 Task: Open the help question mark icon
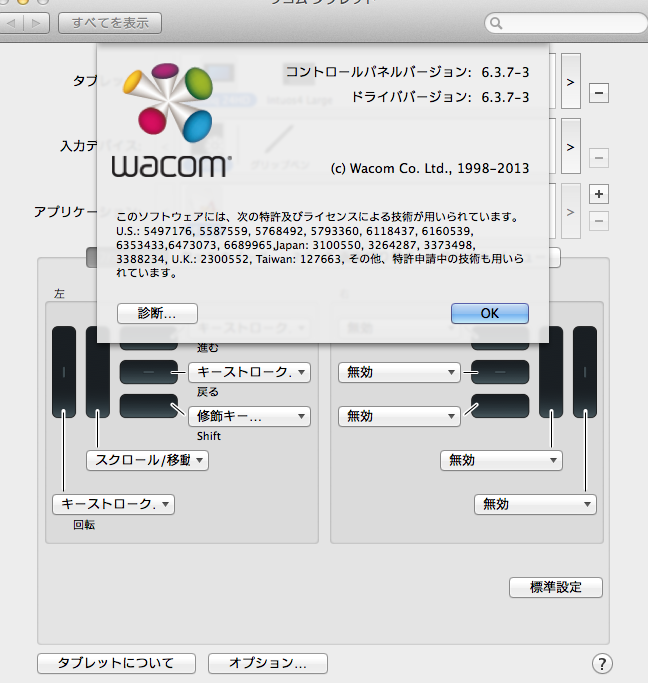602,664
